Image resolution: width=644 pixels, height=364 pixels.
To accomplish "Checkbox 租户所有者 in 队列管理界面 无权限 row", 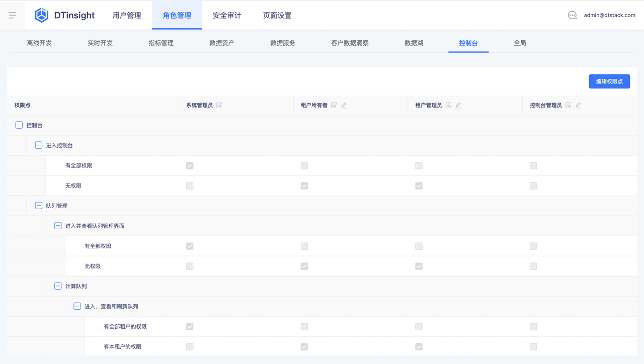I will pos(304,266).
